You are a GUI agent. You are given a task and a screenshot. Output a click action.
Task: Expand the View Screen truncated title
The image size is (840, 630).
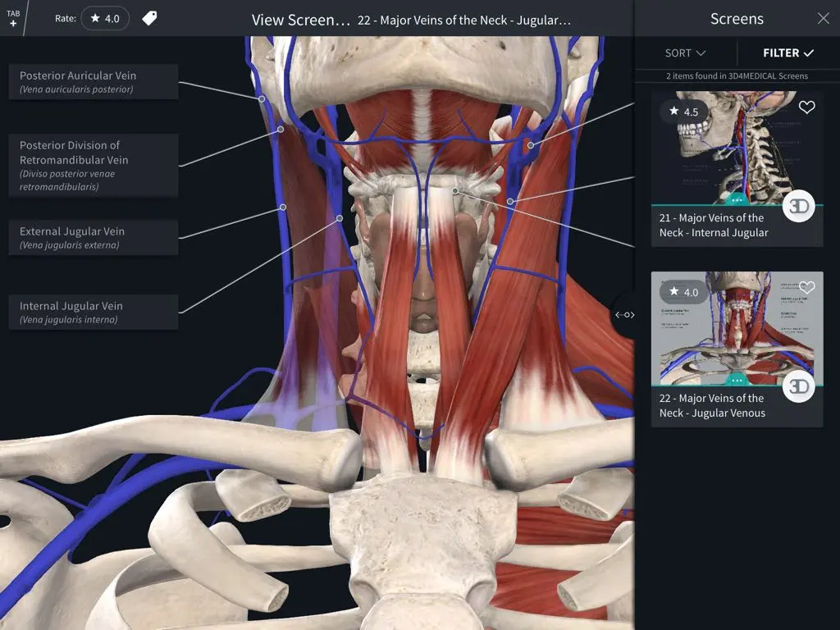[301, 19]
